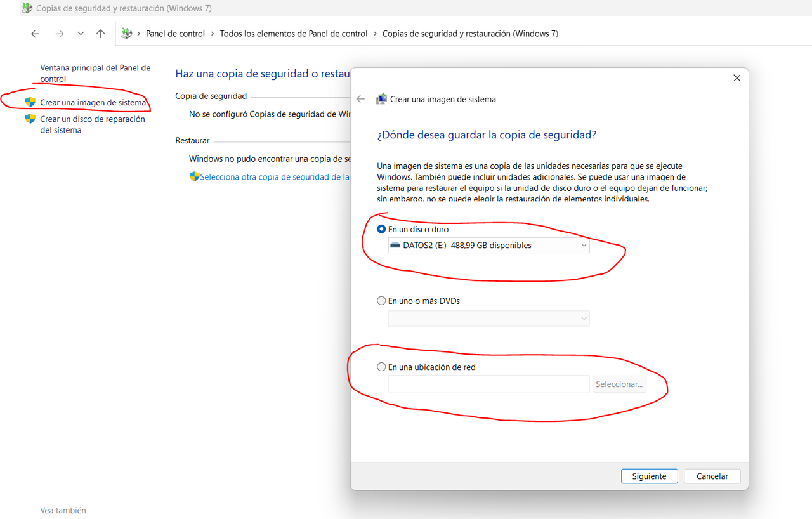
Task: Click the Panel de control breadcrumb
Action: click(176, 34)
